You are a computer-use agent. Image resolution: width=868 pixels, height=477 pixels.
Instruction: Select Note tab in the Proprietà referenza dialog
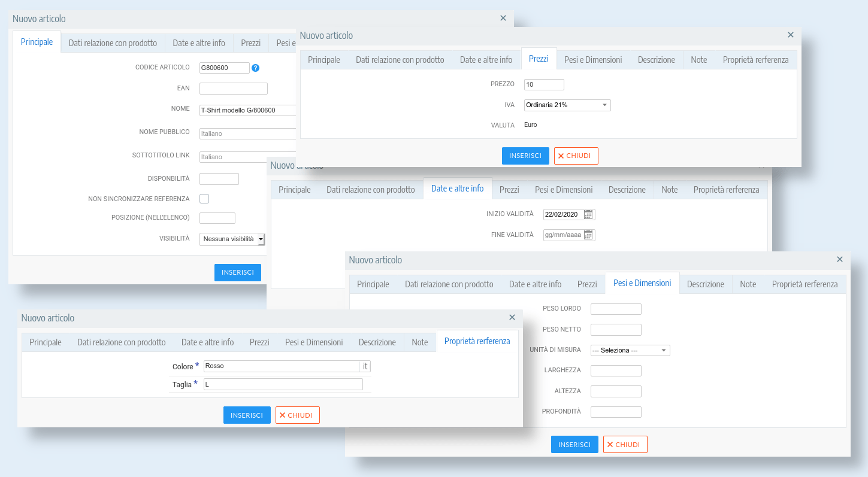pyautogui.click(x=419, y=342)
